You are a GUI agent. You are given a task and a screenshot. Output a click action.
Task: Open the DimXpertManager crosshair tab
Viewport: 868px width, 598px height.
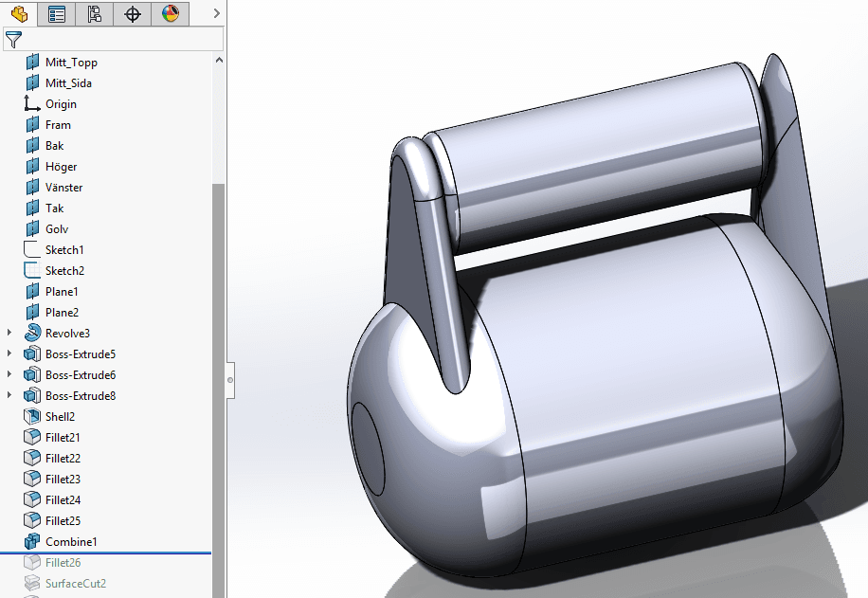click(132, 13)
